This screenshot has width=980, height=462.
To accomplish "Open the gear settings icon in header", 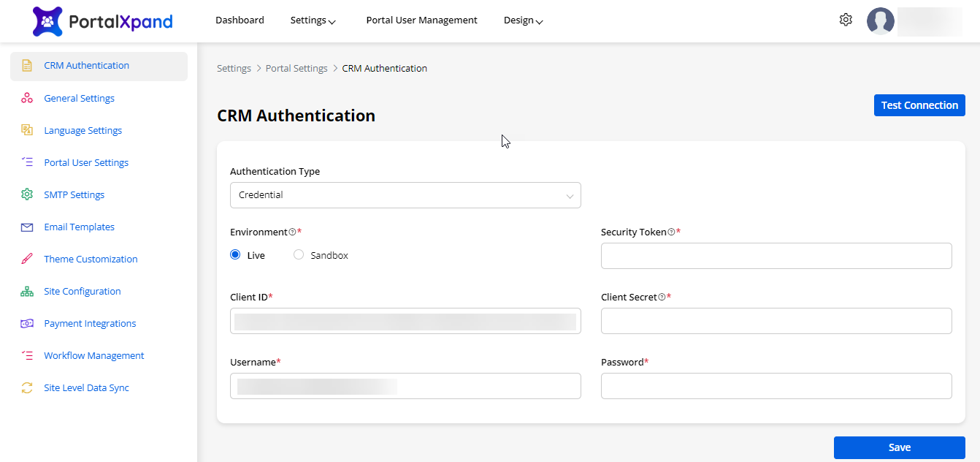I will [x=846, y=20].
